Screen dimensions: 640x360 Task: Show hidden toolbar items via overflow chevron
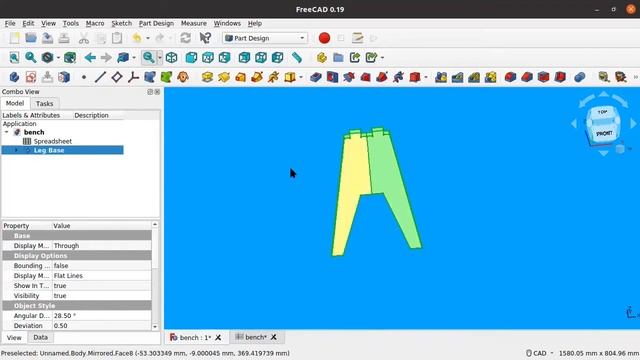click(635, 77)
